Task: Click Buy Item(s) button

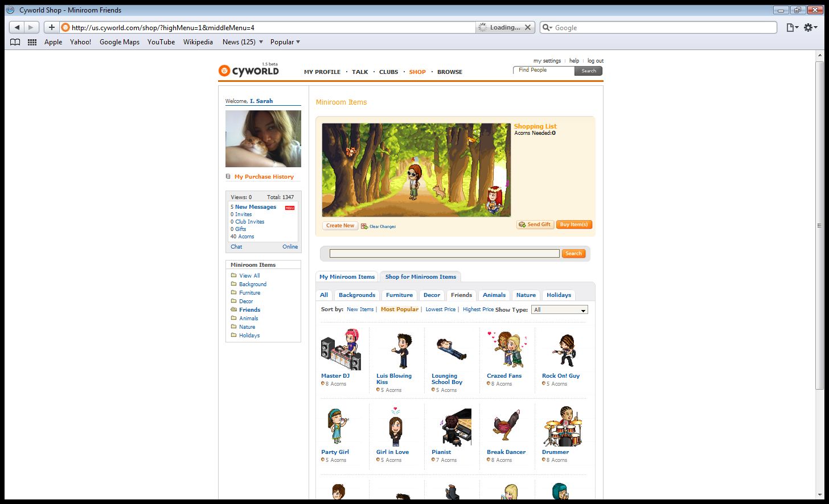Action: click(x=574, y=225)
